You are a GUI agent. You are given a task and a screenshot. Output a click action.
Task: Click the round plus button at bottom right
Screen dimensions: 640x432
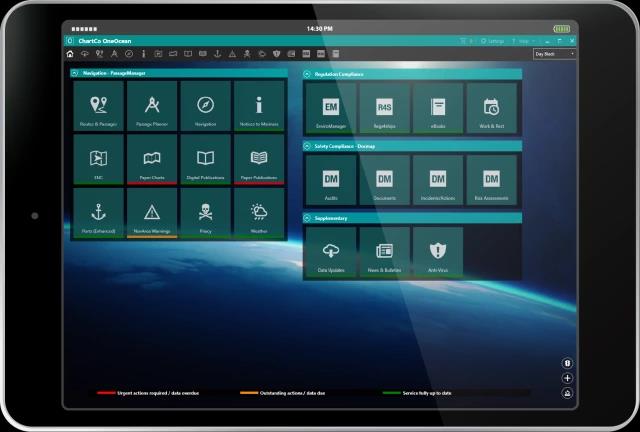click(x=567, y=378)
